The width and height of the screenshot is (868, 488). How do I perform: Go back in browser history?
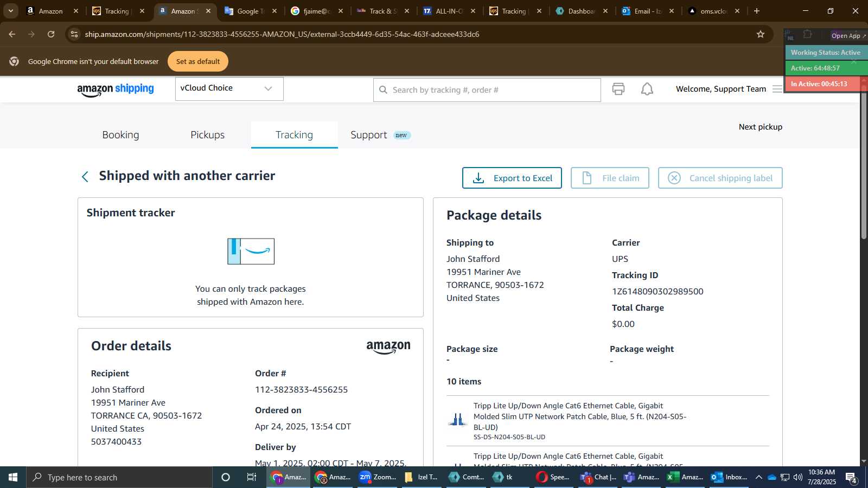click(x=12, y=34)
